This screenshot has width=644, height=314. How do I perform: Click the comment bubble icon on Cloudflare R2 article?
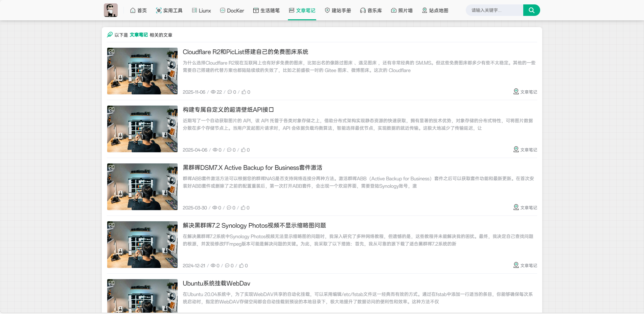[230, 92]
